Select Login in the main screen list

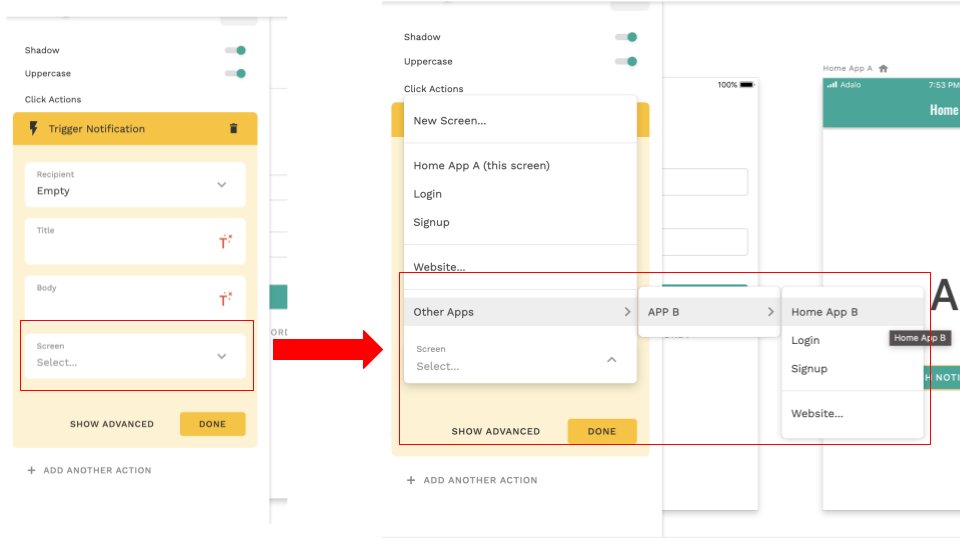(520, 194)
